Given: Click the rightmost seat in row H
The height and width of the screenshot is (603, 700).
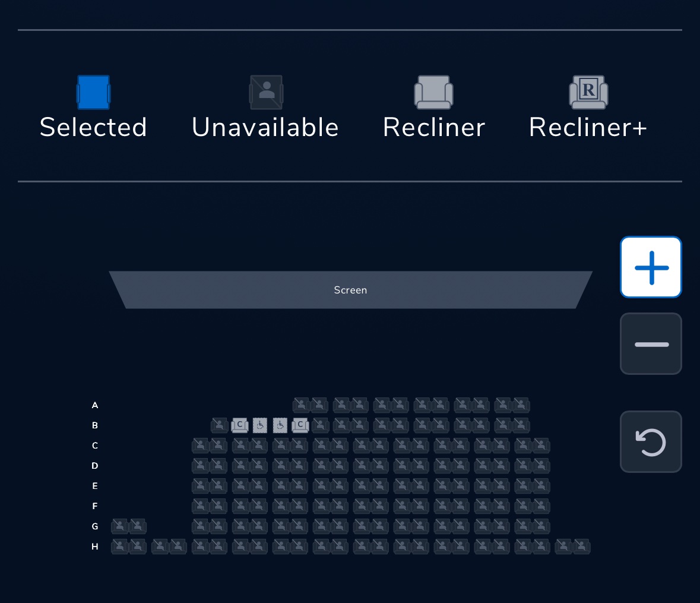Looking at the screenshot, I should 582,547.
